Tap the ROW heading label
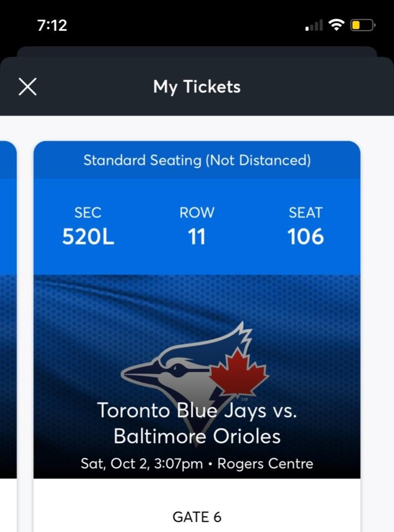 tap(197, 213)
